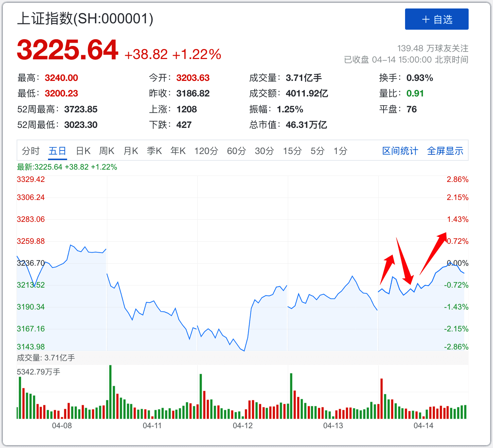Click the 昨收 value 3186.82
This screenshot has height=448, width=493.
193,93
